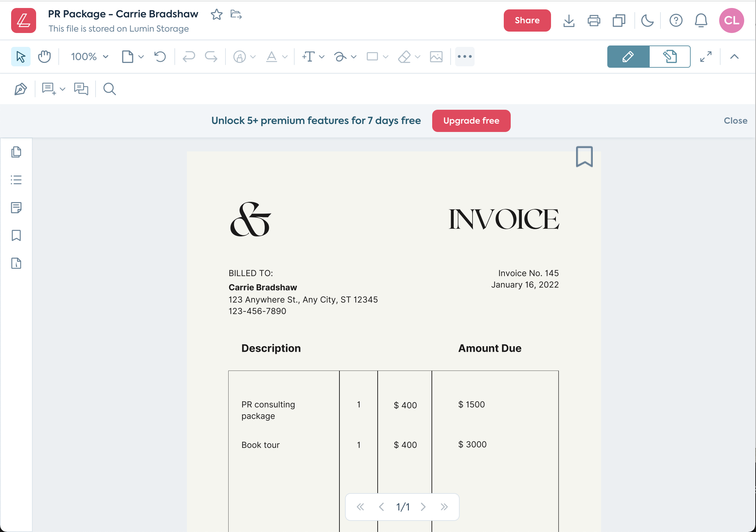Show the document info panel

pos(16,264)
